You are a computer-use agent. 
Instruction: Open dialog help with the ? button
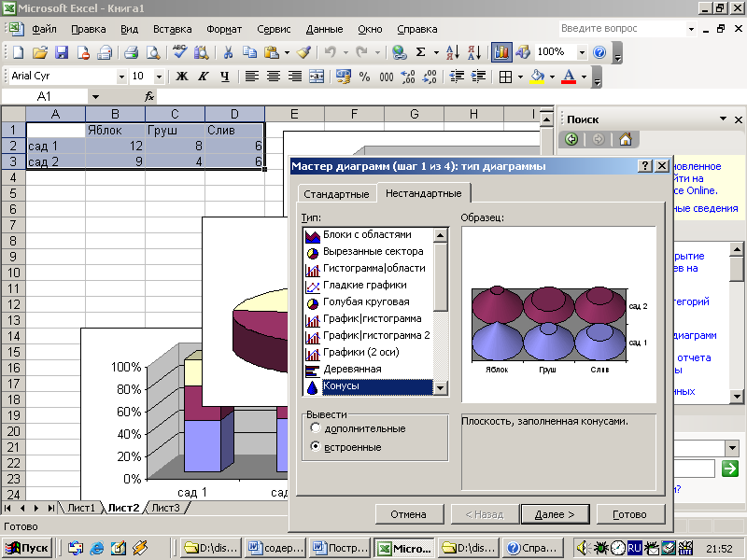[644, 166]
